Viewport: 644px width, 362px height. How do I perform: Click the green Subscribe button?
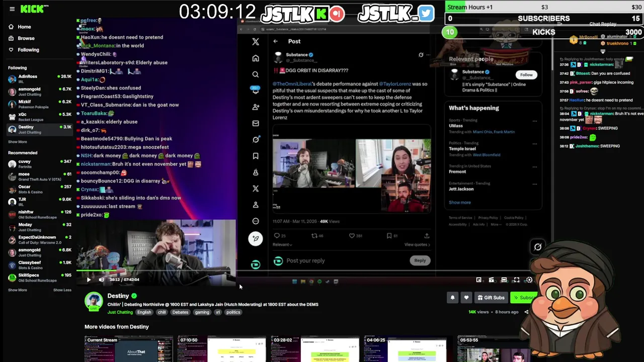tap(524, 298)
